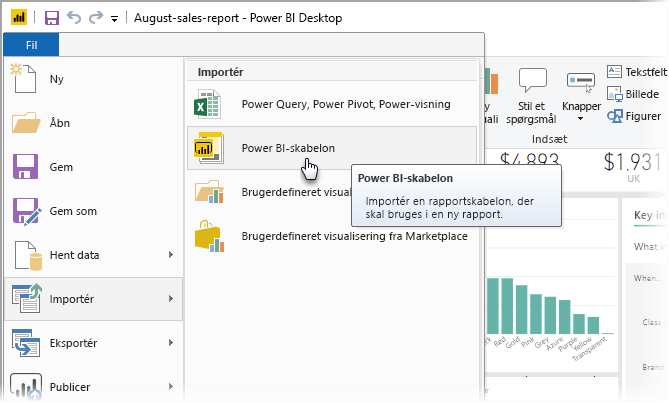The width and height of the screenshot is (669, 403).
Task: Click the Yellow bar in the chart
Action: (x=593, y=325)
